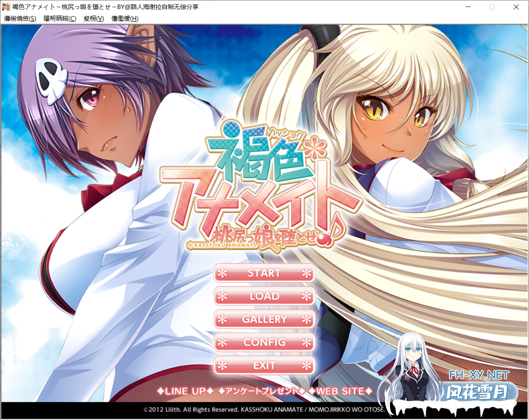Open the CONFIG settings
This screenshot has width=529, height=420.
264,342
